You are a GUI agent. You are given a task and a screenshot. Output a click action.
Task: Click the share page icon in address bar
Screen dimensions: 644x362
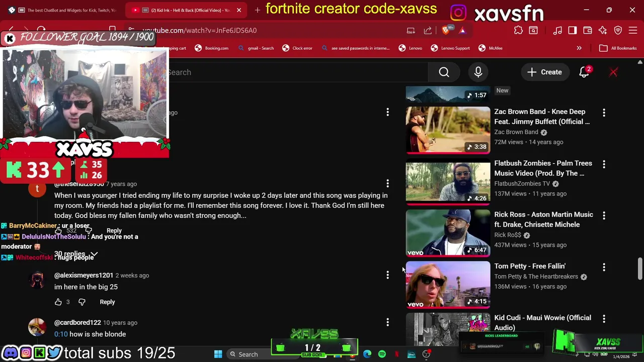[x=428, y=31]
